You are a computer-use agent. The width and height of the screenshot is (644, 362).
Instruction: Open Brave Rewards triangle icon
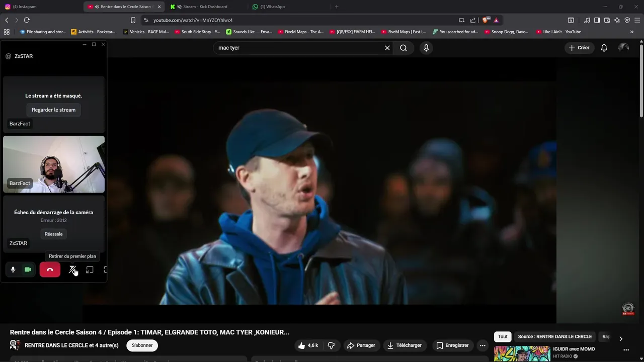click(x=496, y=20)
